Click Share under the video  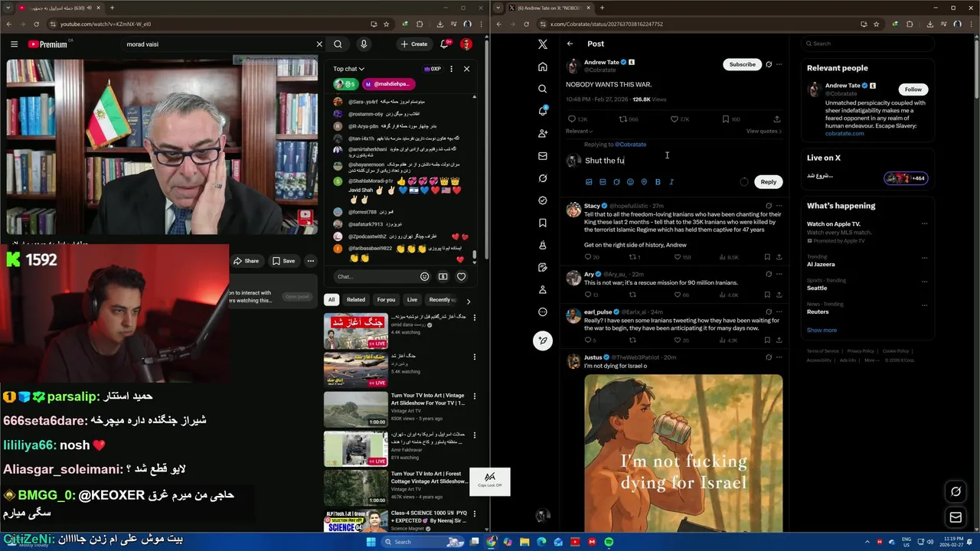coord(247,261)
